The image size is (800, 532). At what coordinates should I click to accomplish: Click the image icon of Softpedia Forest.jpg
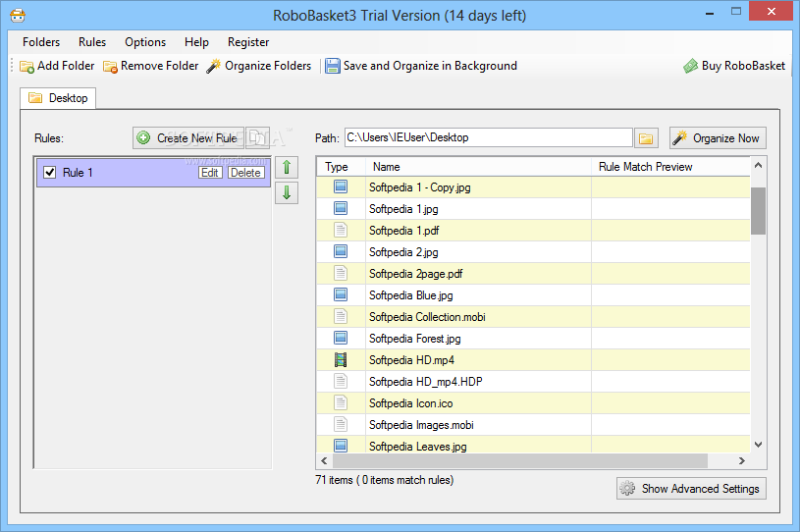coord(341,338)
